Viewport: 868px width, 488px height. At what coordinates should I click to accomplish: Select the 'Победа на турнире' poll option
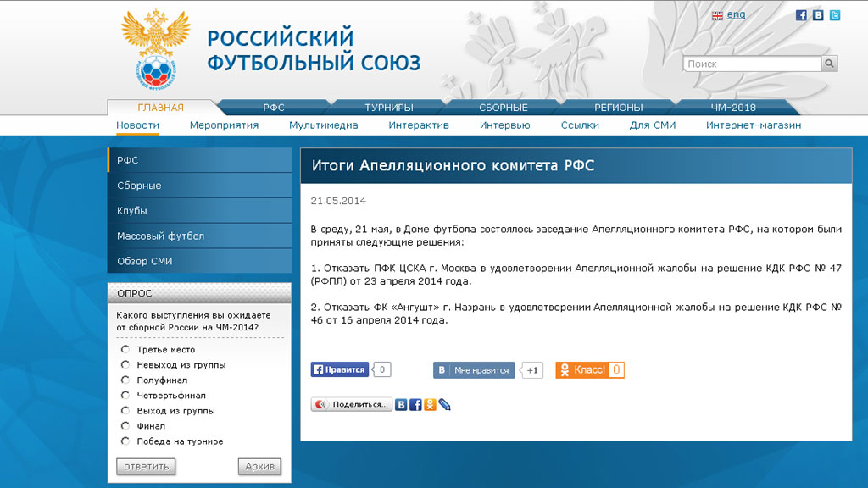click(x=125, y=441)
